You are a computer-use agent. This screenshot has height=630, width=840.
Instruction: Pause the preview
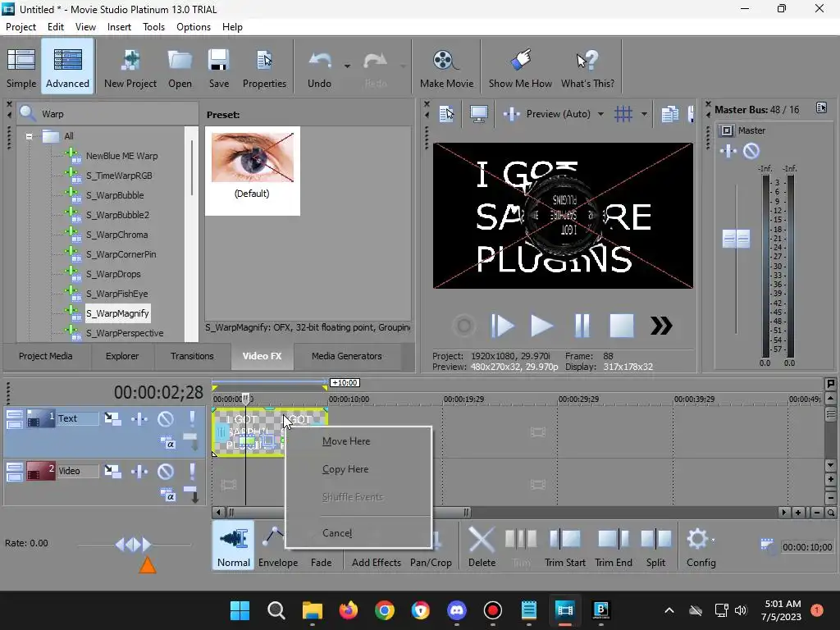(x=582, y=326)
